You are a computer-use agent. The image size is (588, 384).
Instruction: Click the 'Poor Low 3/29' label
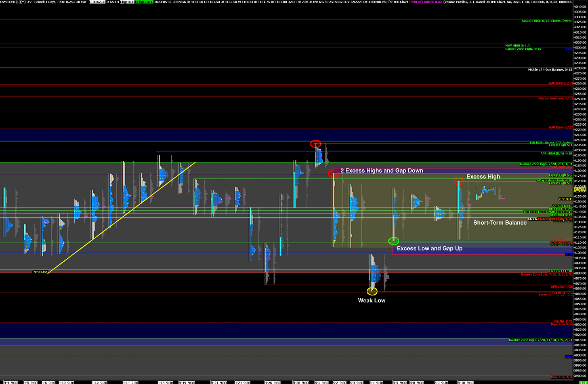[x=562, y=325]
